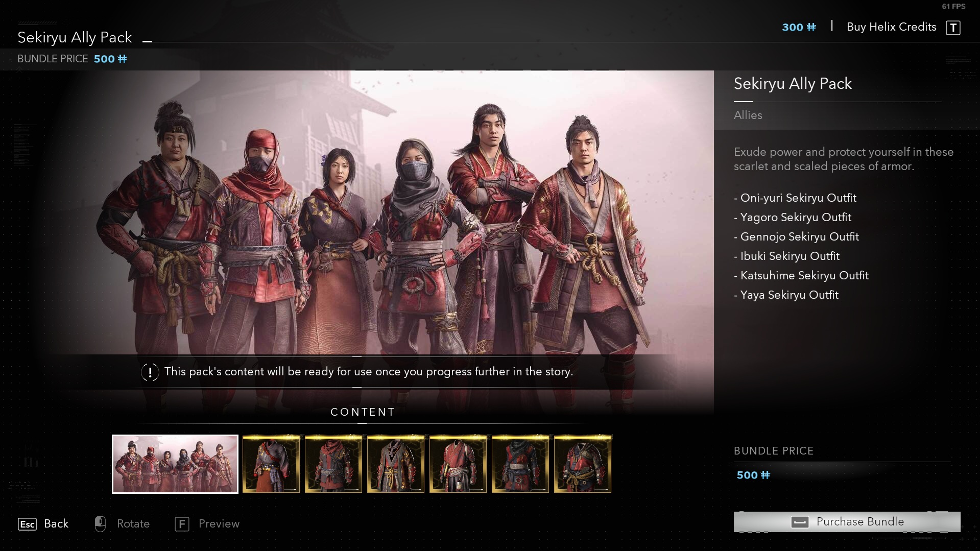980x551 pixels.
Task: Click the Yaya Sekiryu Outfit entry
Action: tap(786, 295)
